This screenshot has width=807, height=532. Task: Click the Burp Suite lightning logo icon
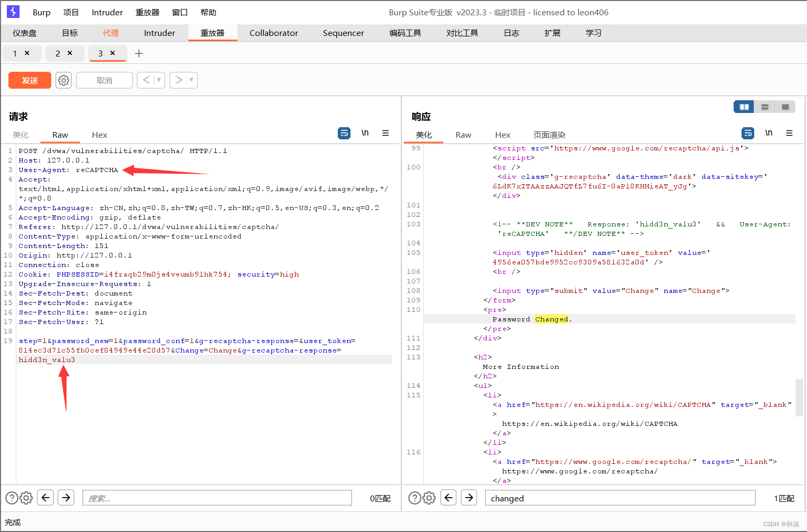tap(13, 12)
